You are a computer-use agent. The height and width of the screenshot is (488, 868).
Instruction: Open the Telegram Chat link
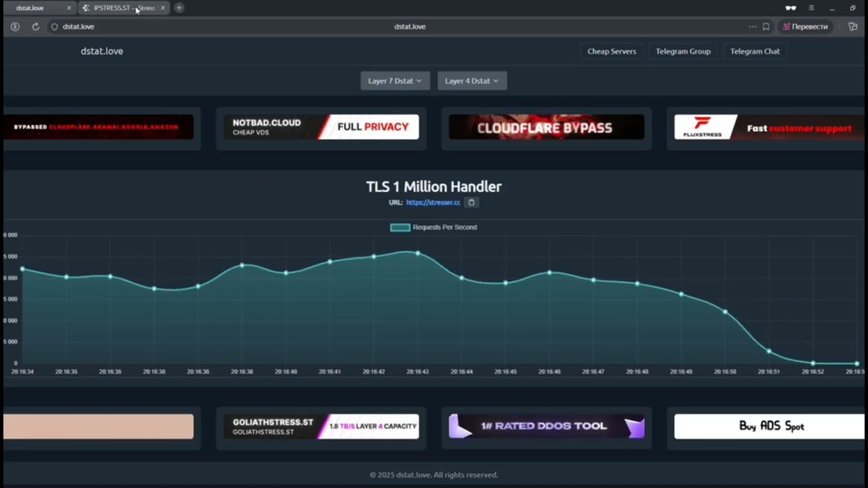coord(755,52)
